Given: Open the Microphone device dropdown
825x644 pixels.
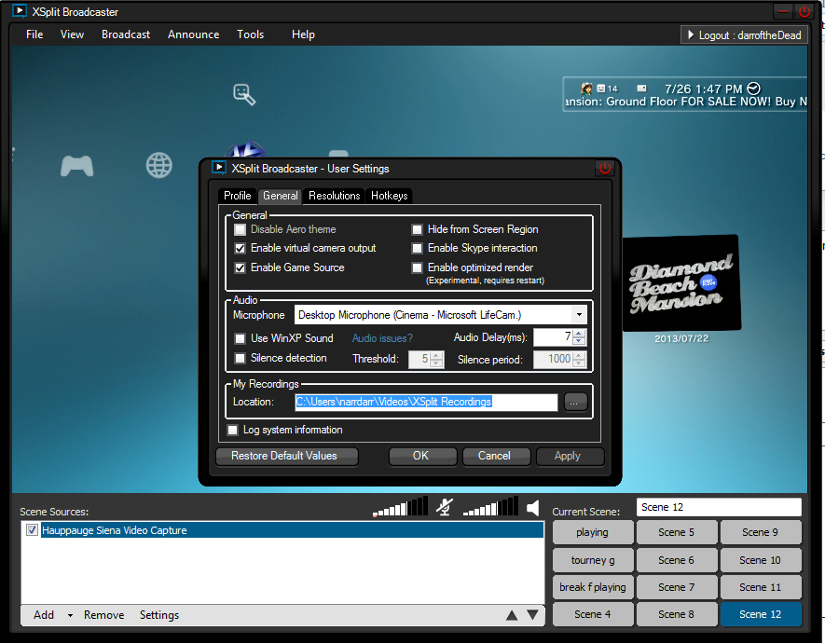Looking at the screenshot, I should (579, 315).
